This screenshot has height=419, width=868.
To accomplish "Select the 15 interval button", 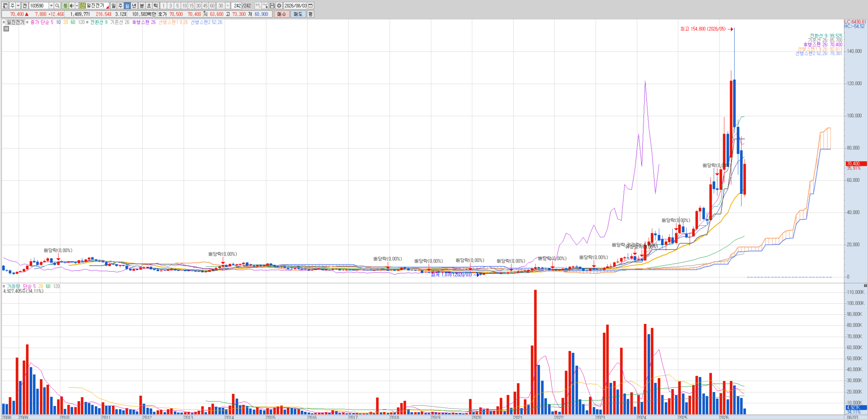I will tap(191, 6).
